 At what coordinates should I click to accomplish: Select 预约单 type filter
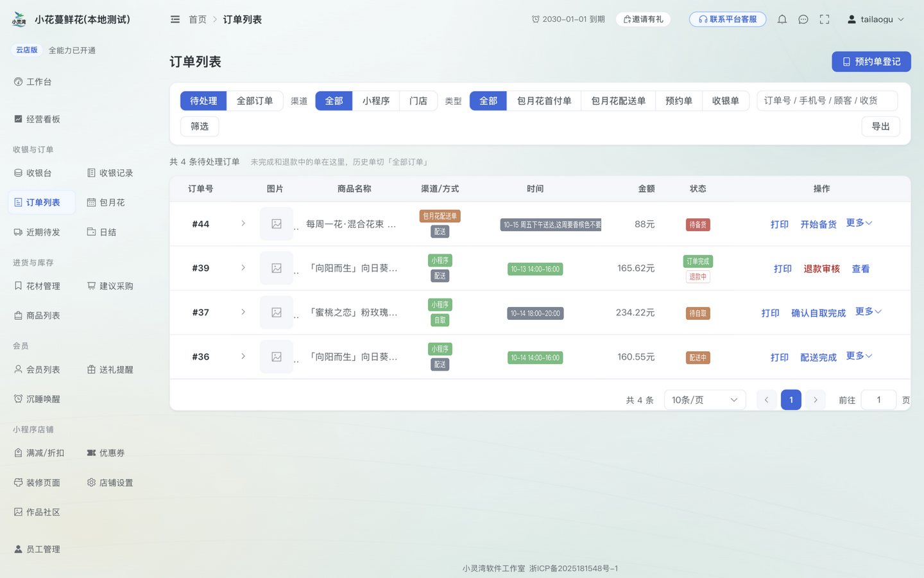(x=679, y=101)
